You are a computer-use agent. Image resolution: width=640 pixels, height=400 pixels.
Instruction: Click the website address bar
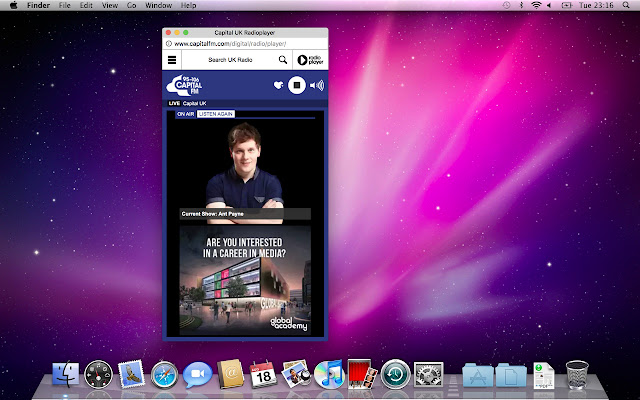240,44
